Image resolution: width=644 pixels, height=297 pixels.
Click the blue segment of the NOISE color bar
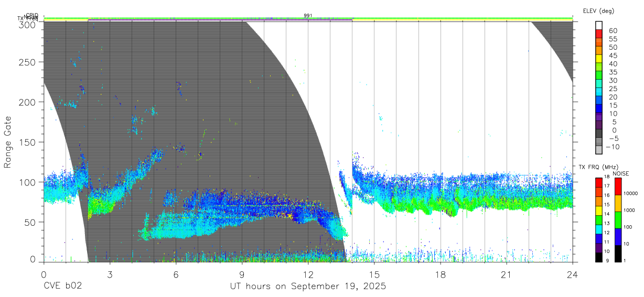618,236
